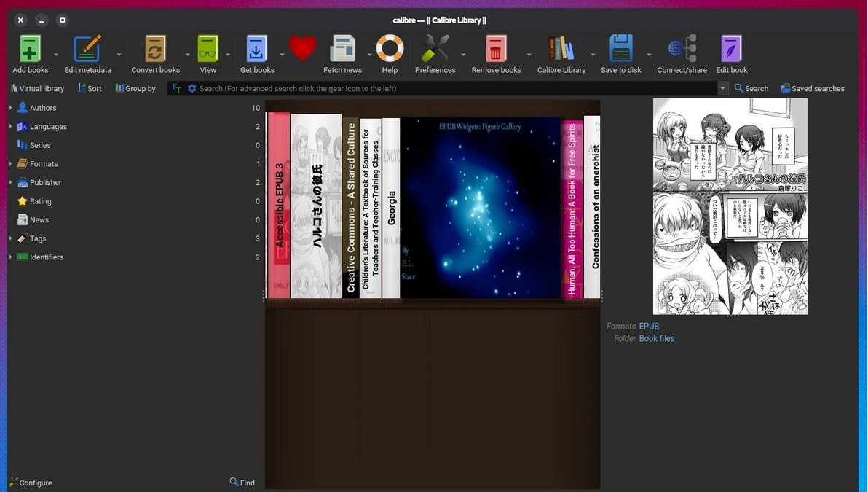The width and height of the screenshot is (868, 492).
Task: Click Find in tag browser
Action: (x=242, y=483)
